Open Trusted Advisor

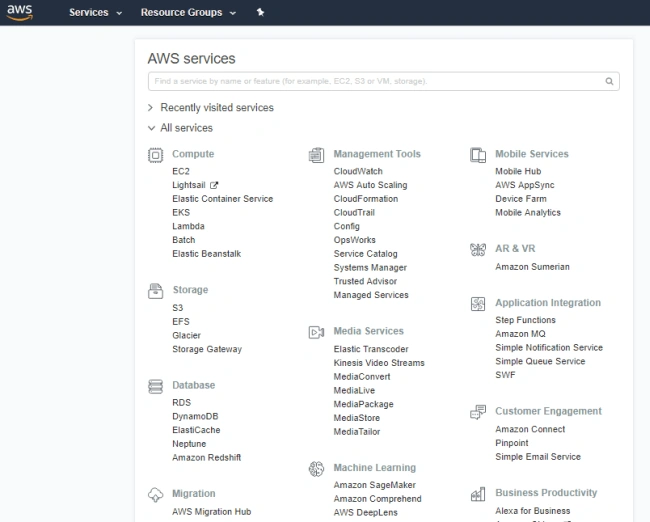365,282
